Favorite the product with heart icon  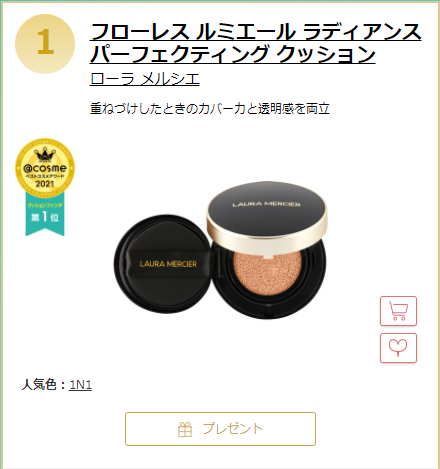pos(398,348)
